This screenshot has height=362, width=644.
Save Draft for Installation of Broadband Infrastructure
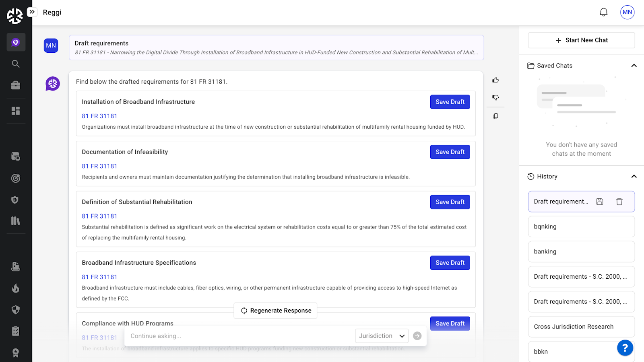(x=450, y=102)
